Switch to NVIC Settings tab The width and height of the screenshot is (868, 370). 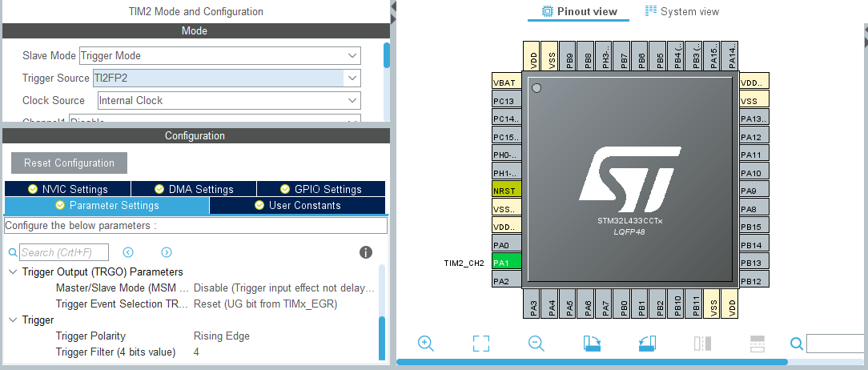pyautogui.click(x=67, y=189)
